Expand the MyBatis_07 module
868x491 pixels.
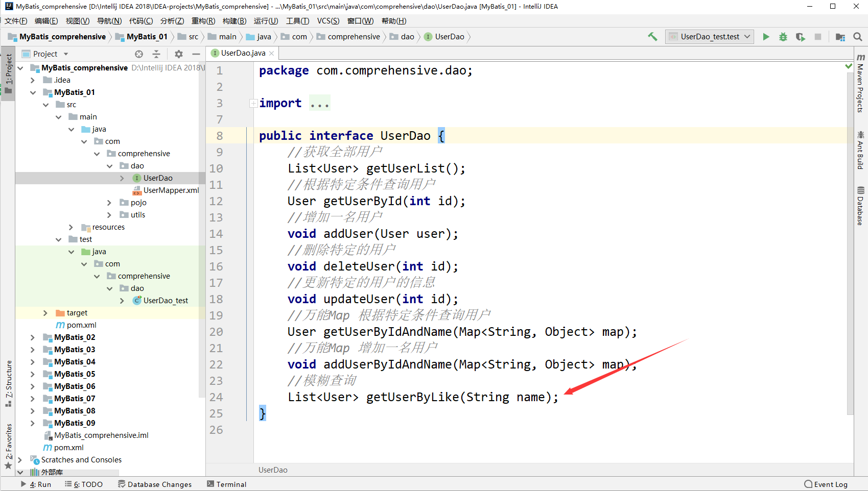33,399
